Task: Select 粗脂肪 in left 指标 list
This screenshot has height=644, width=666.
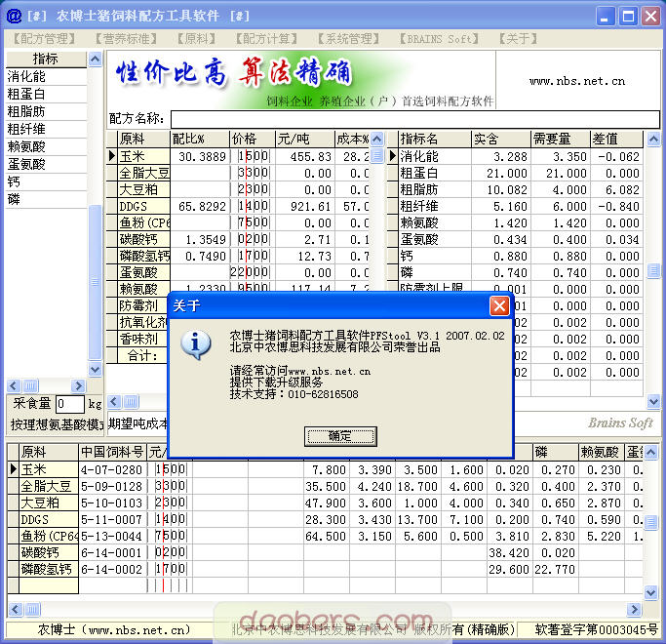Action: point(46,111)
